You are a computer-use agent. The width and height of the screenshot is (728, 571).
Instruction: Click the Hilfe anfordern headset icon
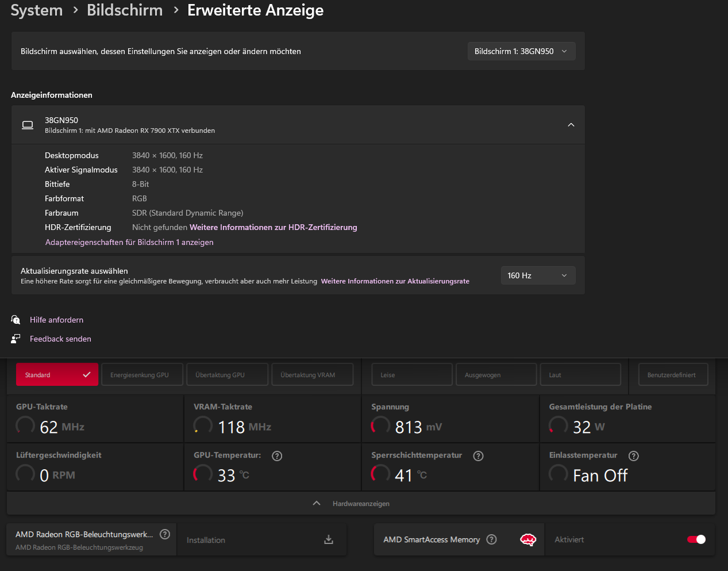(16, 320)
